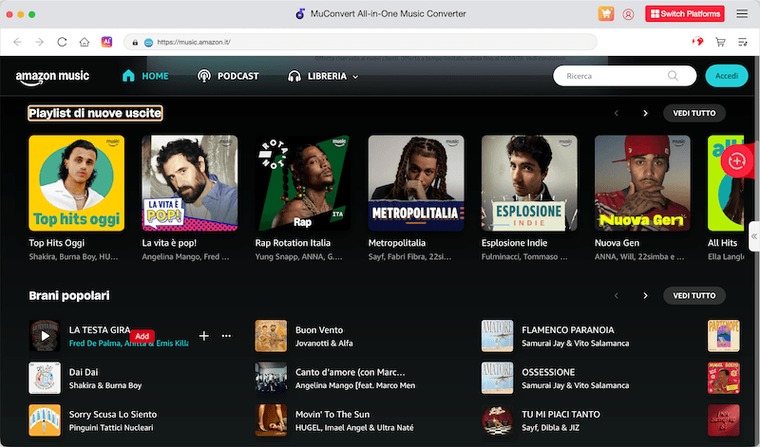The image size is (760, 447).
Task: Open the Nuova Gen playlist cover
Action: [642, 183]
